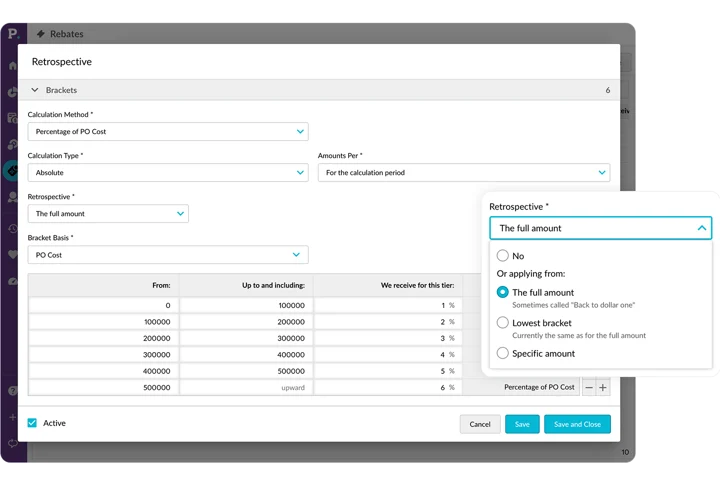This screenshot has height=485, width=720.
Task: Click the tier cell with 4 %
Action: pyautogui.click(x=388, y=355)
